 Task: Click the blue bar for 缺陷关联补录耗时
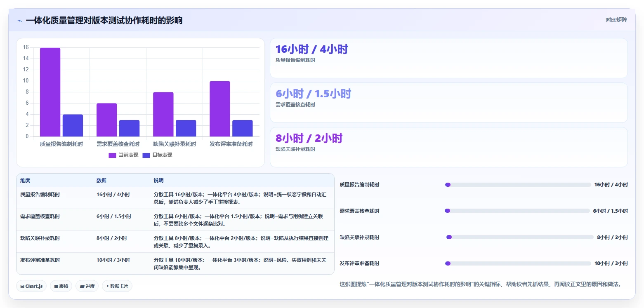[x=186, y=128]
